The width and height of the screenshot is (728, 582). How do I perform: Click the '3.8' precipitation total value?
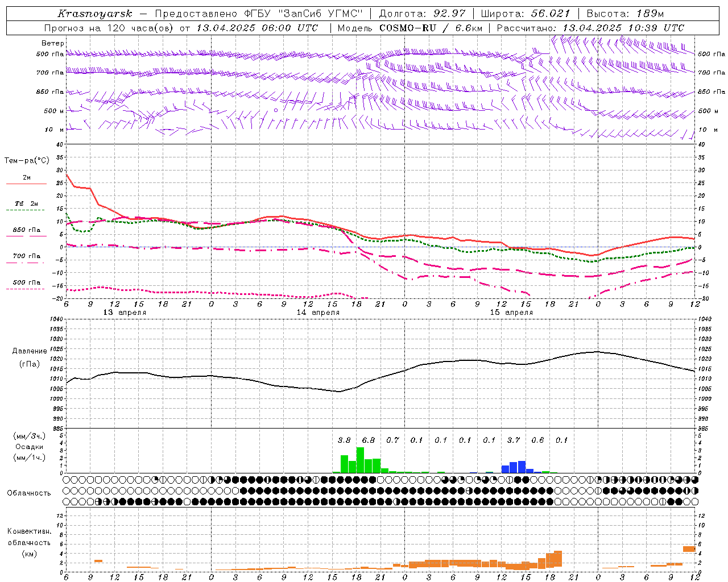(344, 440)
